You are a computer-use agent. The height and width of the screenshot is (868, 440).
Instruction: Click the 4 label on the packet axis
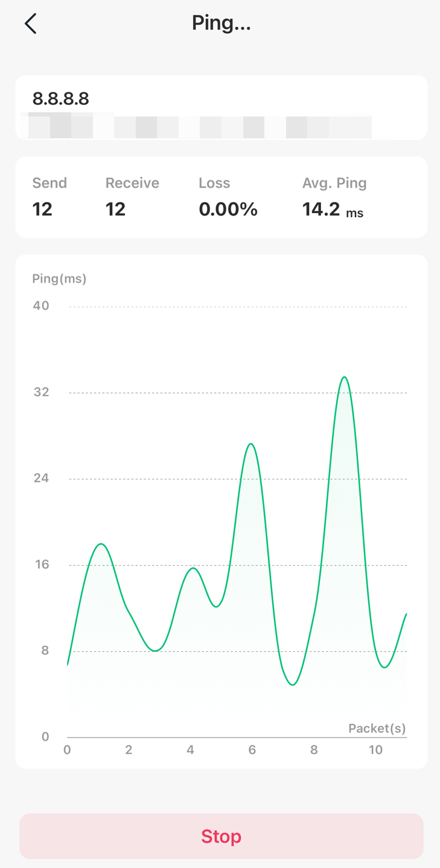(190, 750)
